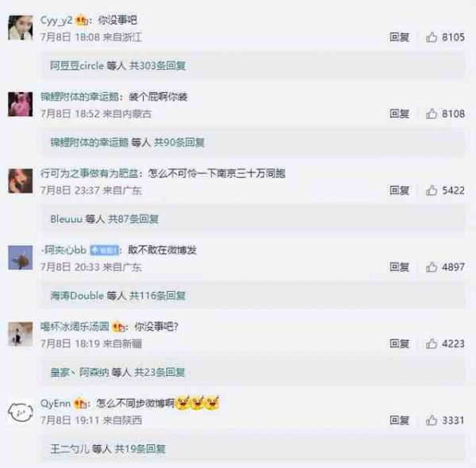Expand the Bleuuu 共87条回复 thread

pos(105,219)
